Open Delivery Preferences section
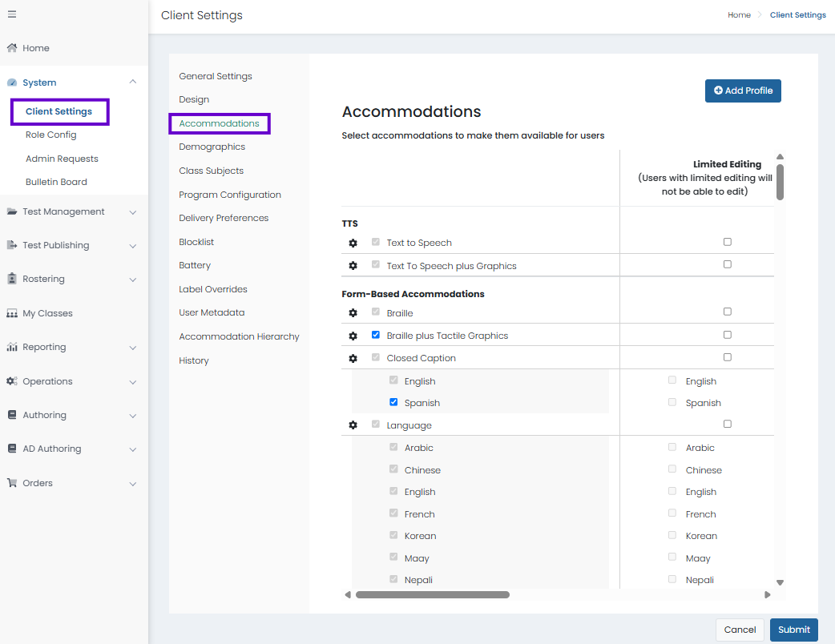 [224, 218]
